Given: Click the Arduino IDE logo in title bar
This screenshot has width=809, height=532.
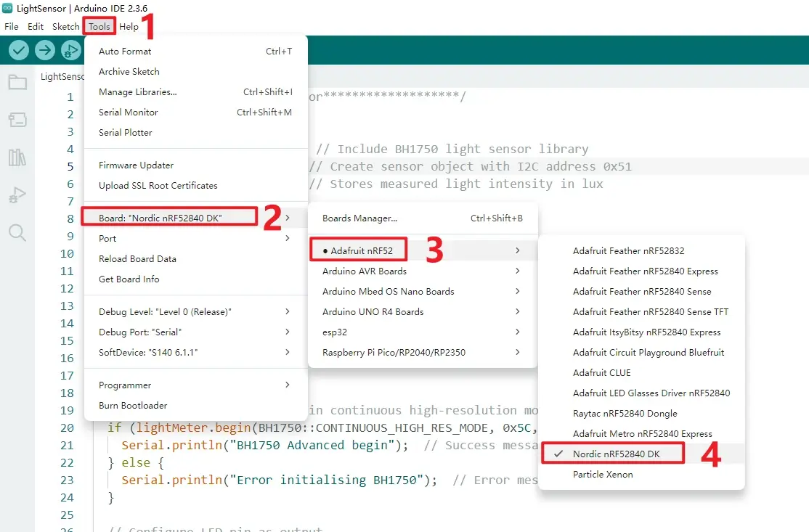Looking at the screenshot, I should (x=7, y=8).
